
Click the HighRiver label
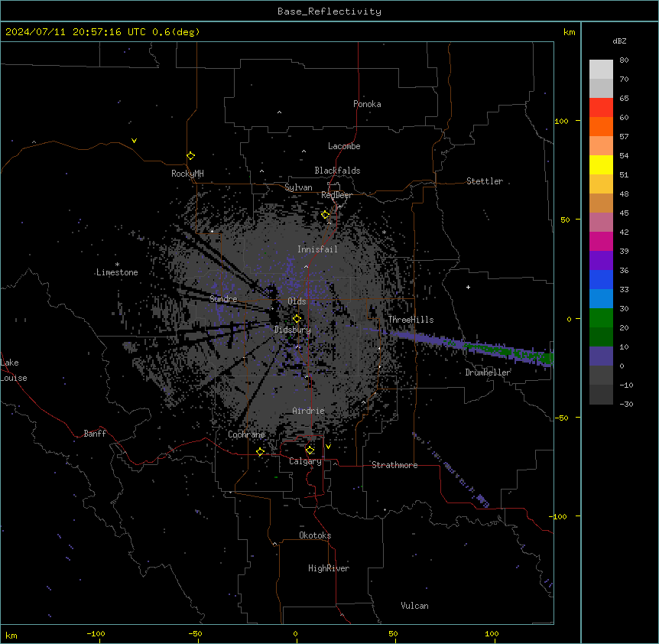329,568
